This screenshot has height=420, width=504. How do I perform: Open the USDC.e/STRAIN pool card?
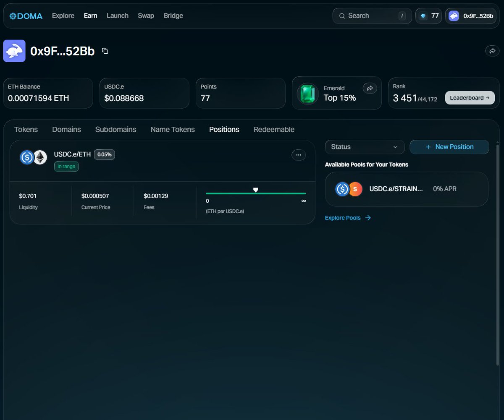(407, 189)
